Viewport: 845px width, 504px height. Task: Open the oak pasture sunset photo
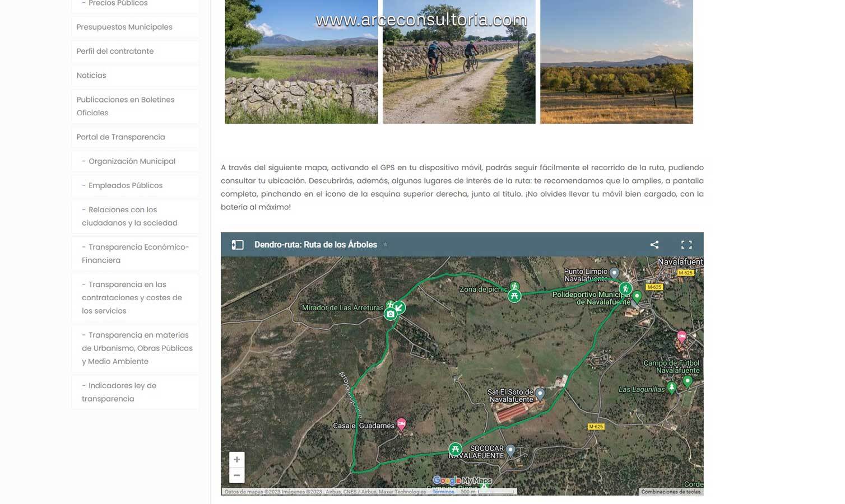pyautogui.click(x=616, y=62)
